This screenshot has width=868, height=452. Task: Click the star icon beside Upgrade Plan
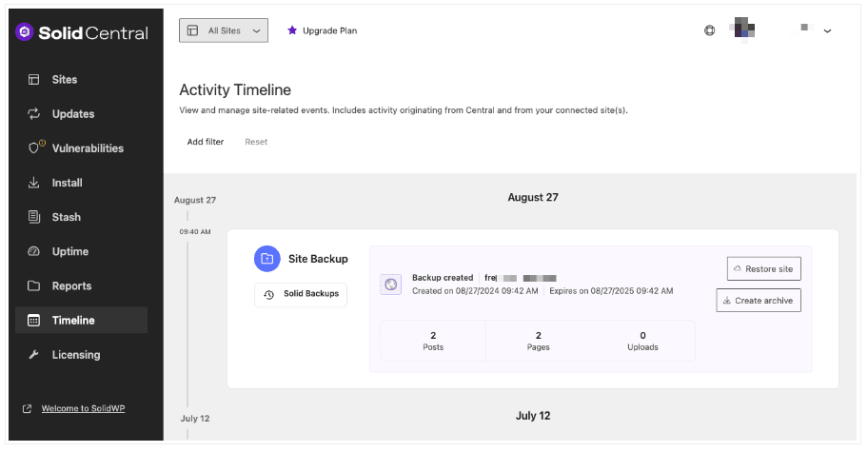(292, 30)
